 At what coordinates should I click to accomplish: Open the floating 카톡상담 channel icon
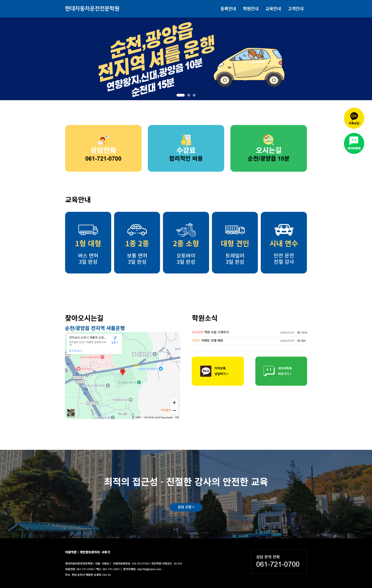[x=354, y=118]
